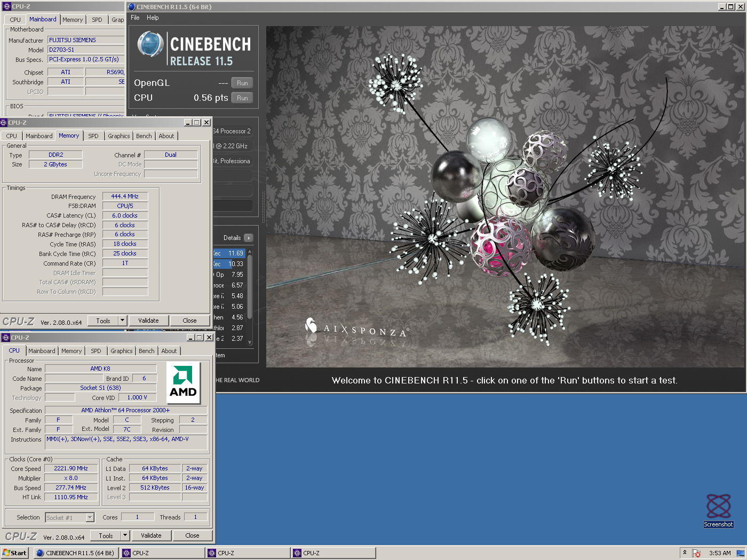Click the Instructions field listing MMX(+)
The height and width of the screenshot is (560, 747).
tap(126, 442)
